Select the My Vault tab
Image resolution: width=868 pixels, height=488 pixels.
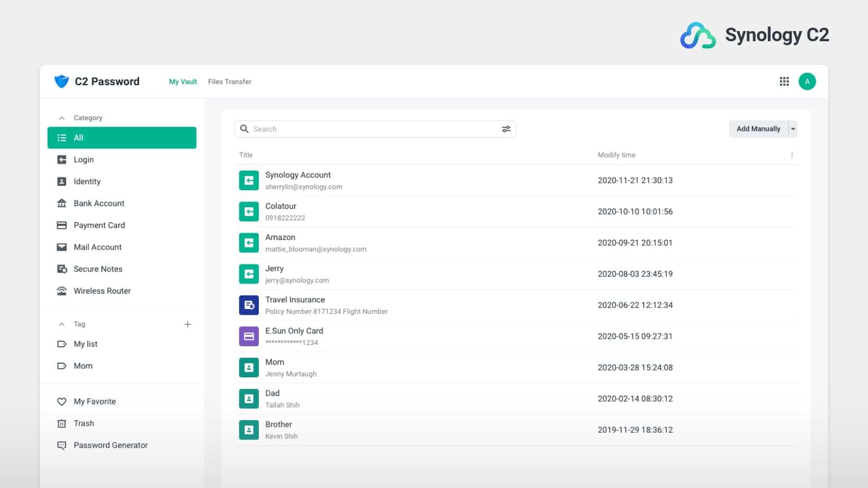click(183, 82)
